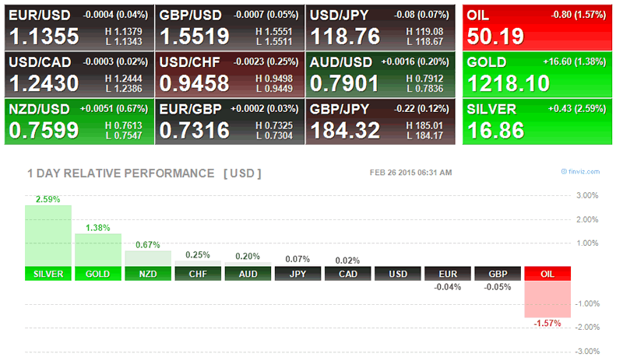Click the GOLD bar label in chart
Viewport: 623px width, 364px height.
click(98, 274)
